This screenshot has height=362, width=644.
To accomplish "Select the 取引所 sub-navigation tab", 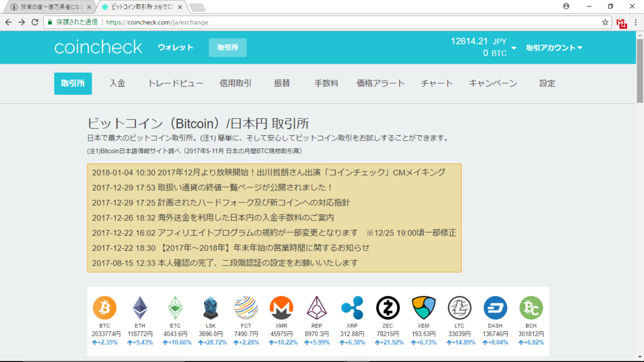I will (73, 84).
